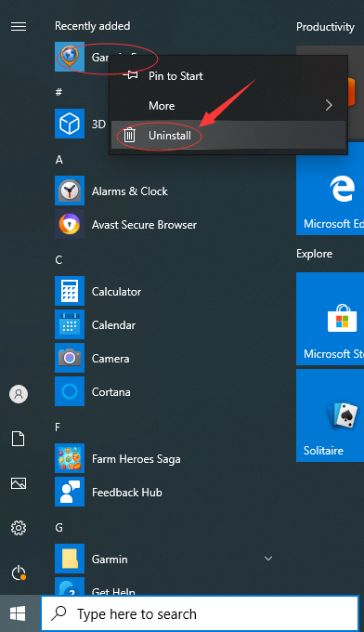The height and width of the screenshot is (632, 364).
Task: Click the pin icon in context menu
Action: (130, 75)
